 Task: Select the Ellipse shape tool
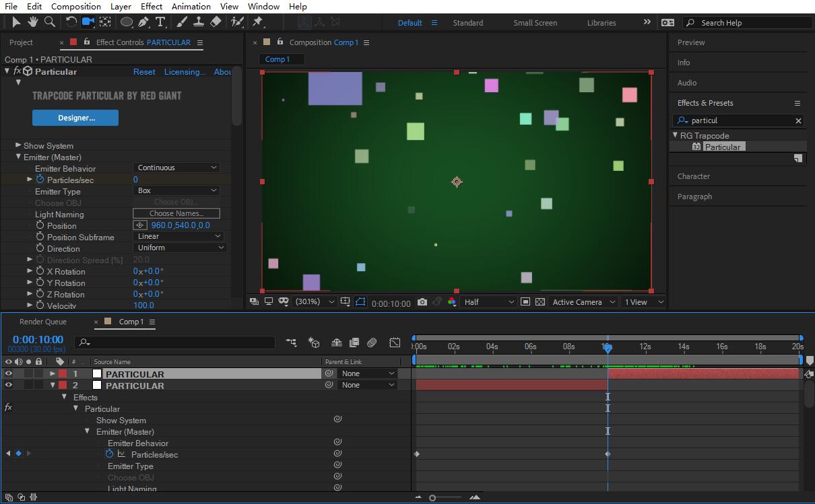127,22
